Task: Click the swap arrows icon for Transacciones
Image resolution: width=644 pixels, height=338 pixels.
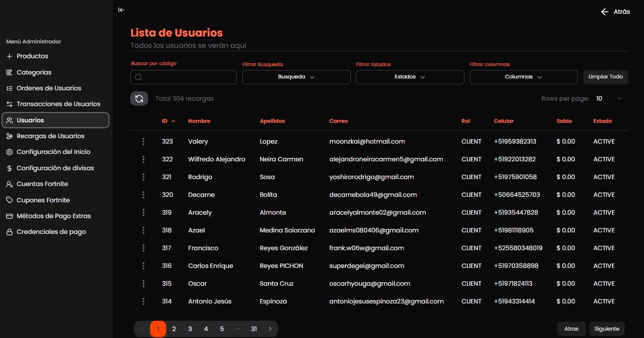Action: click(9, 104)
